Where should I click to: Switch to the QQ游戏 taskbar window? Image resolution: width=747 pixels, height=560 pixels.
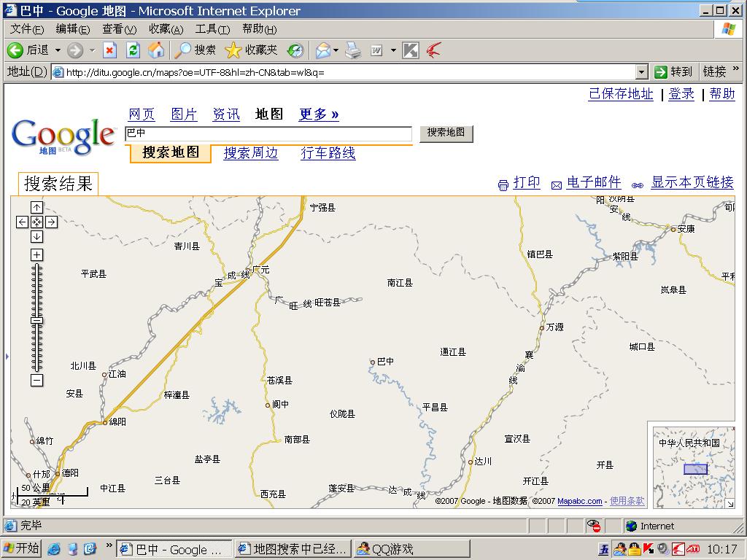(411, 549)
